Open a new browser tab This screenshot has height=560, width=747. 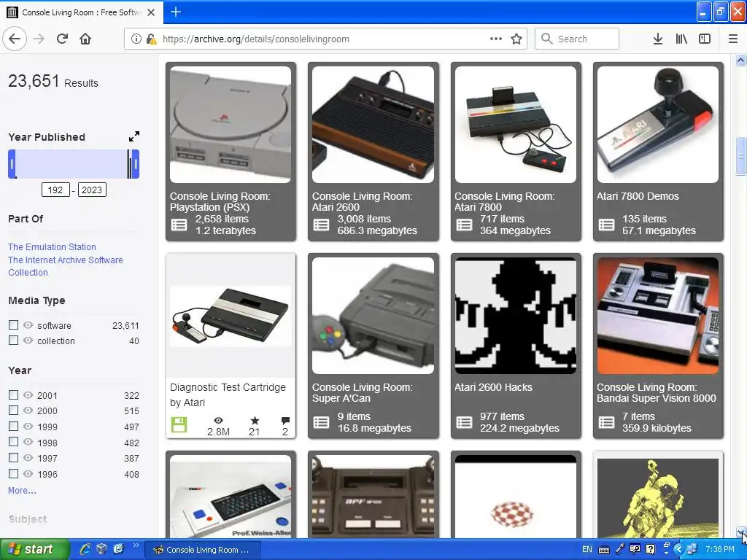176,12
